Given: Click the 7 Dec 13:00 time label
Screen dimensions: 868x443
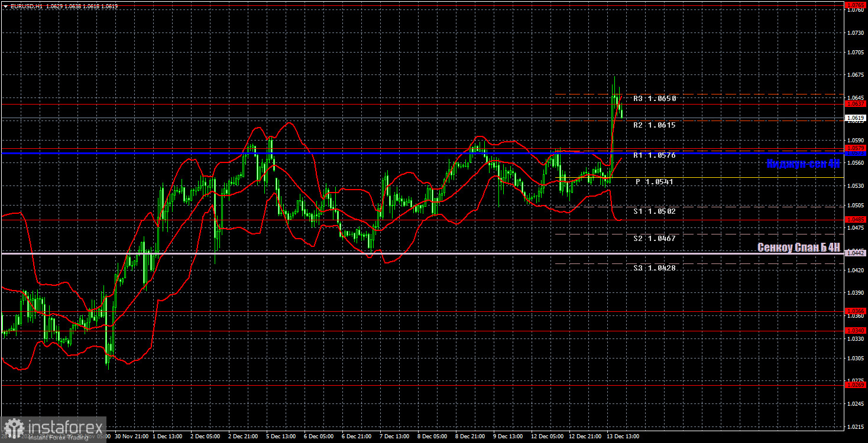Looking at the screenshot, I should pyautogui.click(x=395, y=437).
